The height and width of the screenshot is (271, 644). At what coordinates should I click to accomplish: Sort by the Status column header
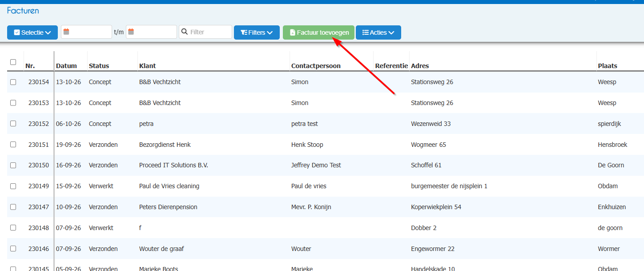(99, 66)
